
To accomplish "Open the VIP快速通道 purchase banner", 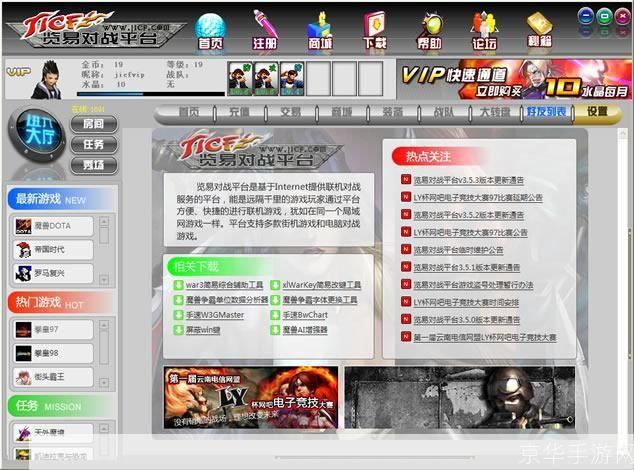I will pos(514,79).
